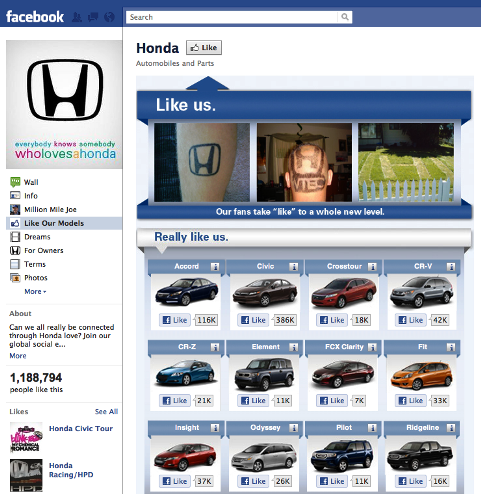Click the facebook logo
The width and height of the screenshot is (481, 494).
point(35,17)
